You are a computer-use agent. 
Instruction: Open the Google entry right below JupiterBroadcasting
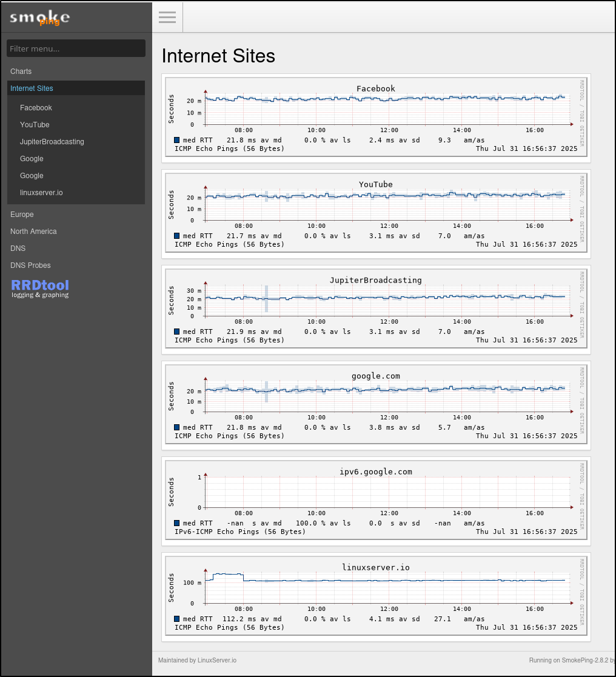pos(32,158)
